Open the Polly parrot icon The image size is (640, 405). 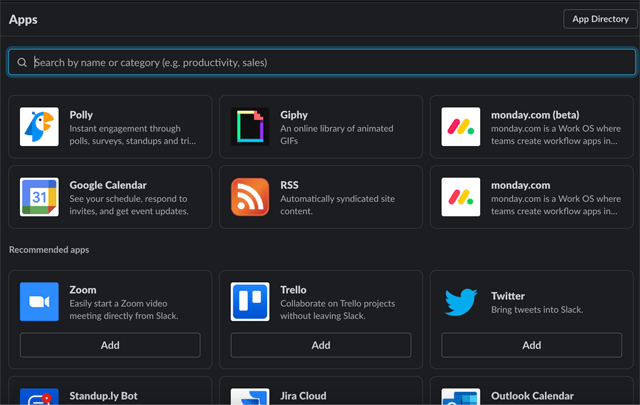tap(39, 127)
